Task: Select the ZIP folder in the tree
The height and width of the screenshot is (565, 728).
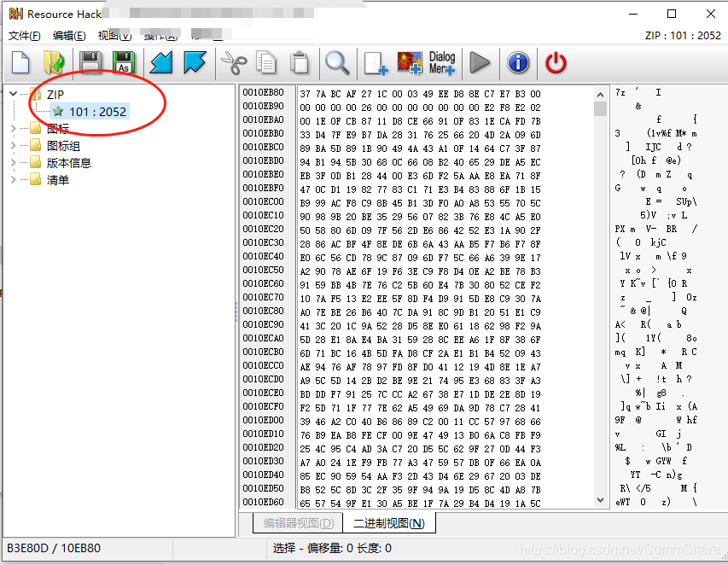Action: (55, 94)
